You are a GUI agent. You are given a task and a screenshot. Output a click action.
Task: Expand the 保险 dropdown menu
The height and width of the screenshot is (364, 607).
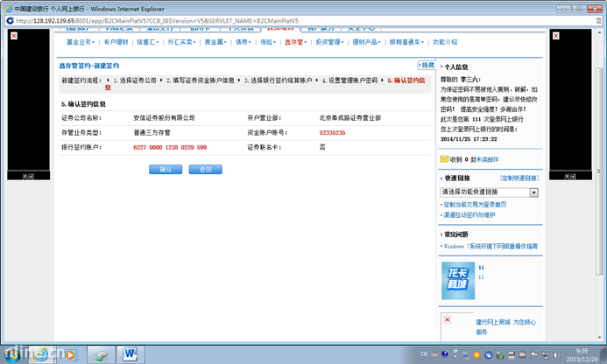(268, 42)
